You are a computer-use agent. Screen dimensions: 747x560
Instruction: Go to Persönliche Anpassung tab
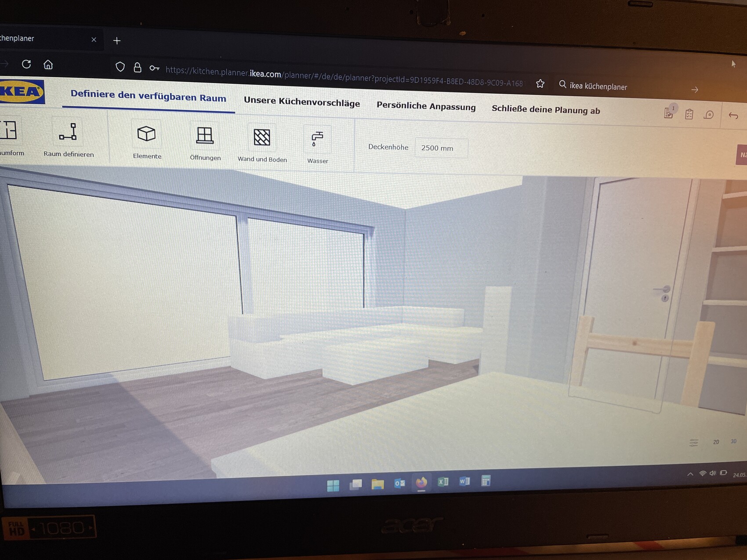point(426,106)
